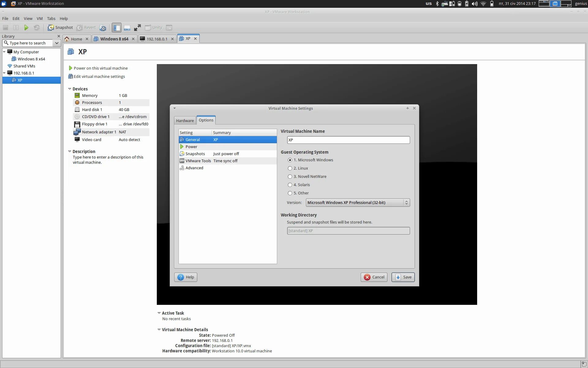
Task: Toggle the thumbnail bar view icon
Action: coord(127,28)
